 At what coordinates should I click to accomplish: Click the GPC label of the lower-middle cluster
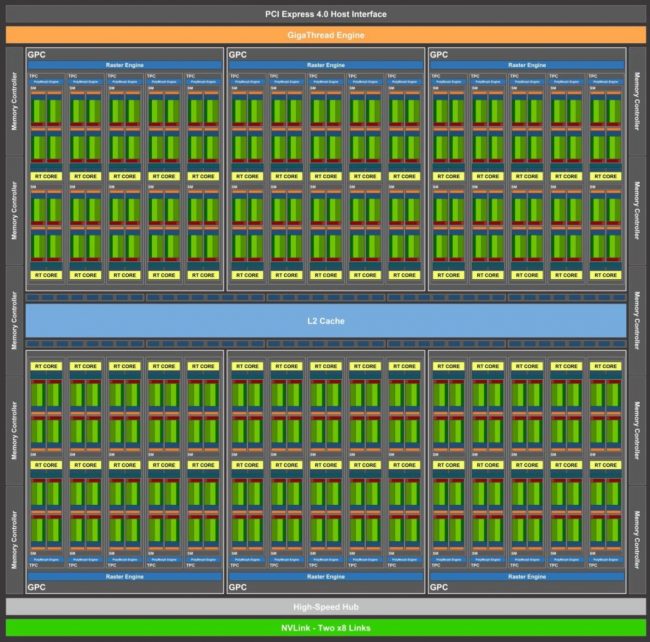pyautogui.click(x=238, y=587)
